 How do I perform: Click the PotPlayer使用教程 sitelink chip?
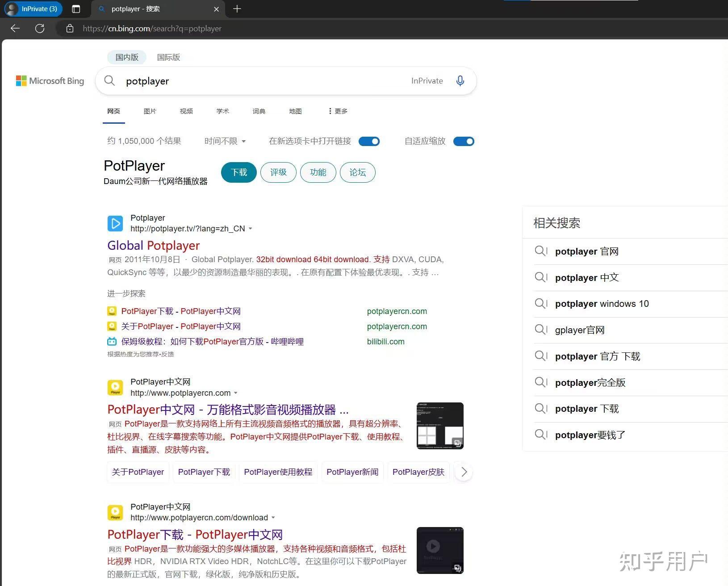278,472
